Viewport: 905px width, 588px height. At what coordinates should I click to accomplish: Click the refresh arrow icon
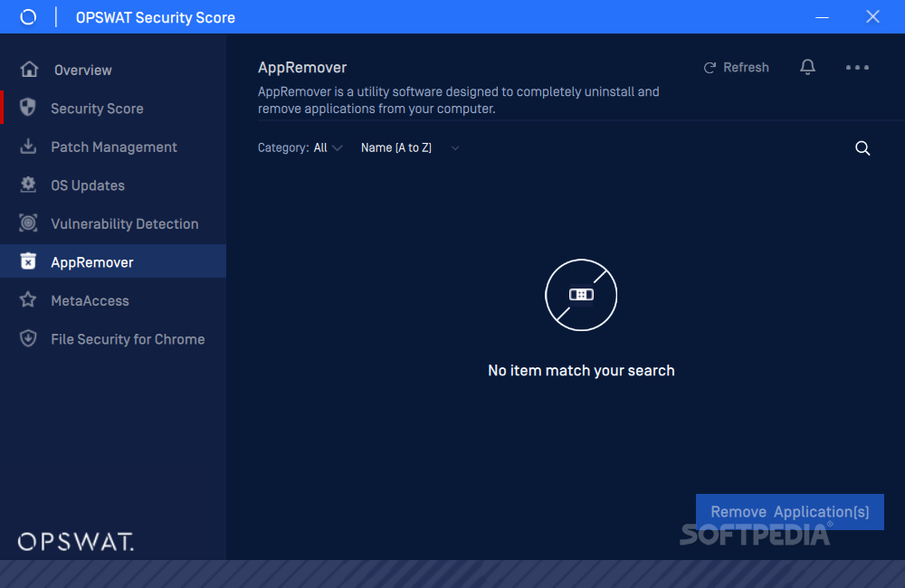point(710,68)
